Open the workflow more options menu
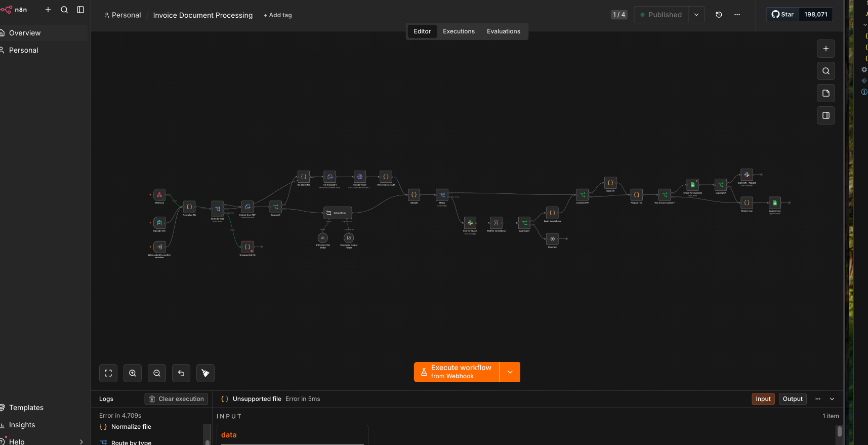 [x=737, y=15]
